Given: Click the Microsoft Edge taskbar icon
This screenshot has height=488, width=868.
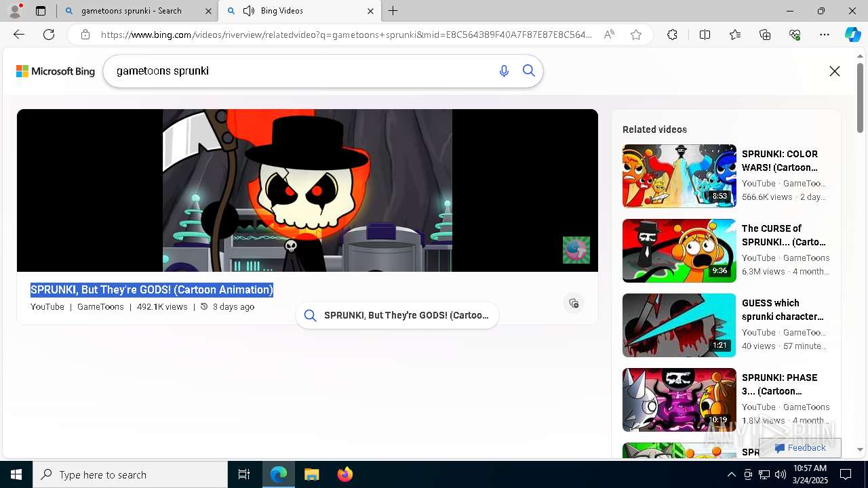Looking at the screenshot, I should click(279, 474).
